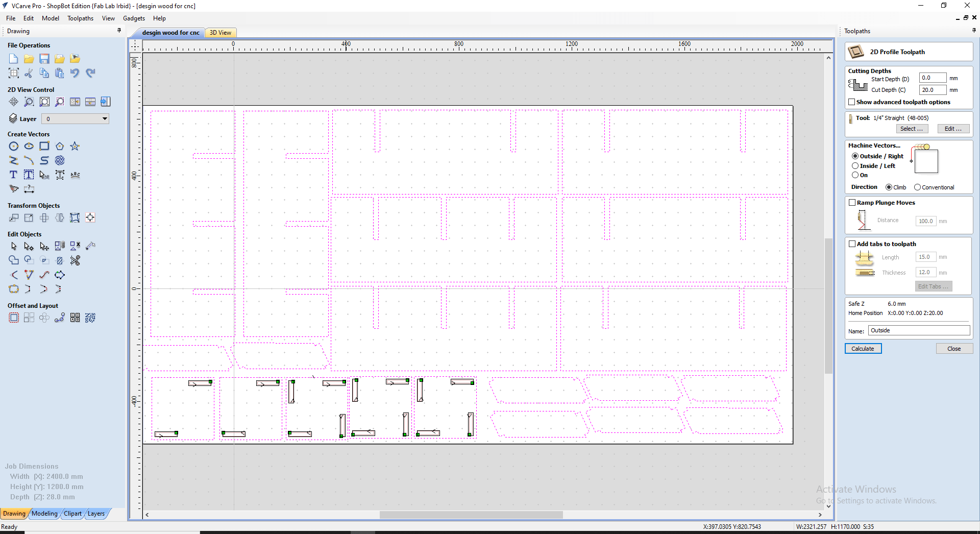Screen dimensions: 980x534
Task: Pin the Drawing panel
Action: 119,31
